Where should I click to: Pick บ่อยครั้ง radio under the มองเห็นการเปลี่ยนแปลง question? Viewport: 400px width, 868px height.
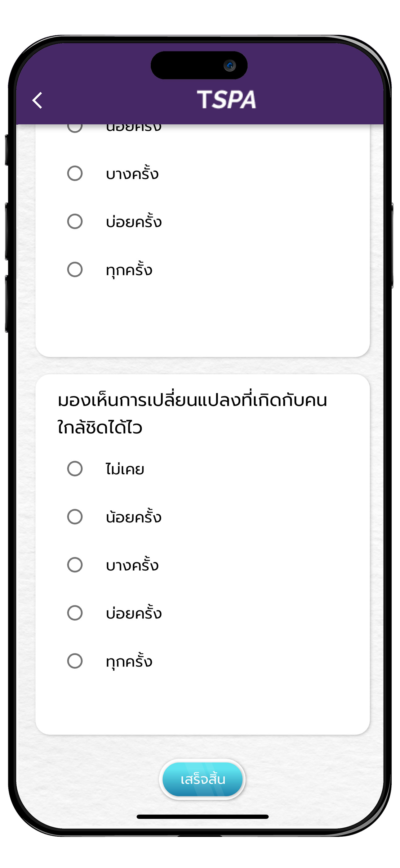(75, 613)
